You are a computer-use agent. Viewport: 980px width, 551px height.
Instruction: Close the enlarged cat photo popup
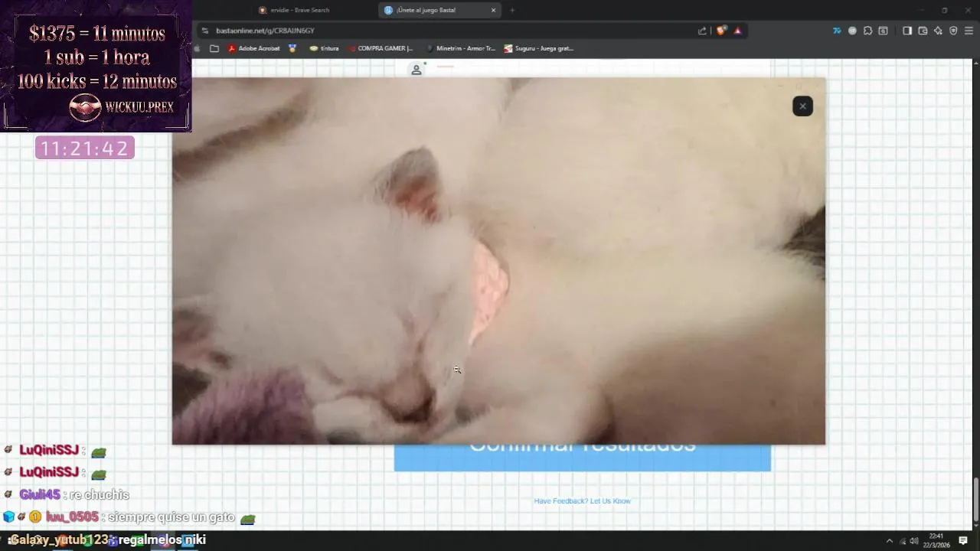click(802, 106)
